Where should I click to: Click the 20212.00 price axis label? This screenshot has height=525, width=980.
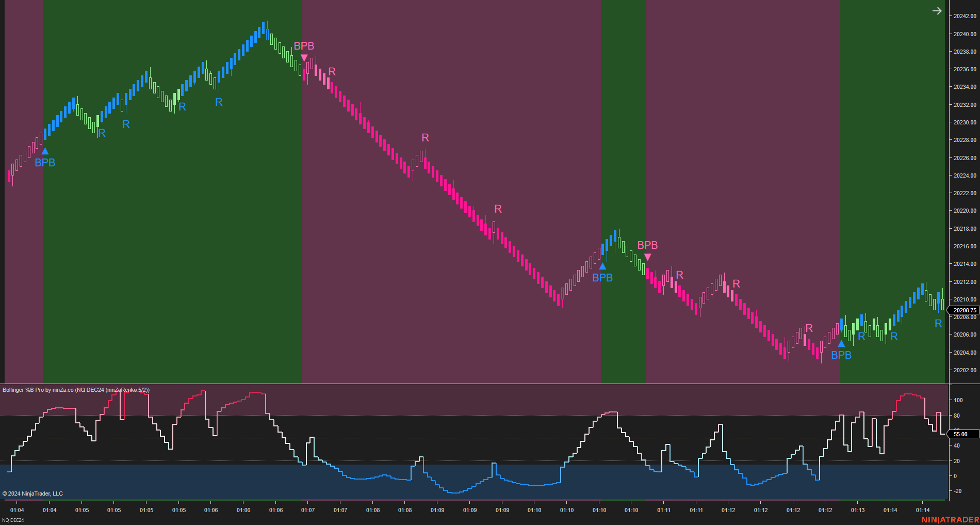[965, 282]
